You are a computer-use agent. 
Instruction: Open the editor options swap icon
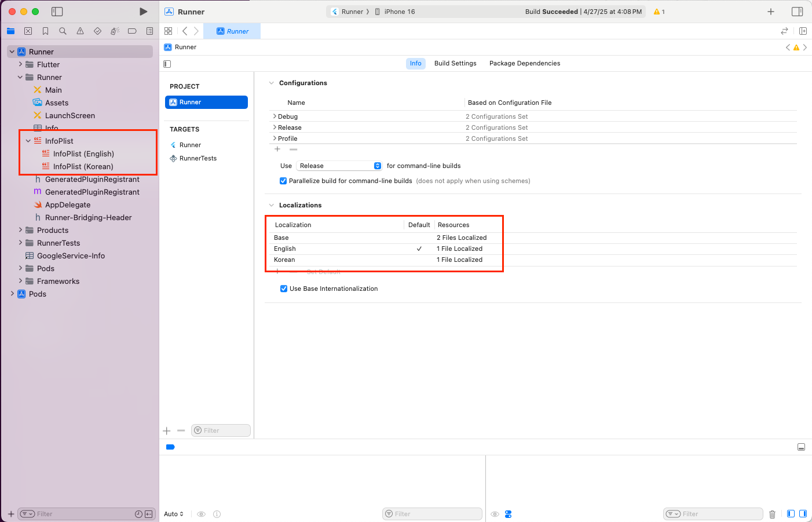pyautogui.click(x=784, y=31)
